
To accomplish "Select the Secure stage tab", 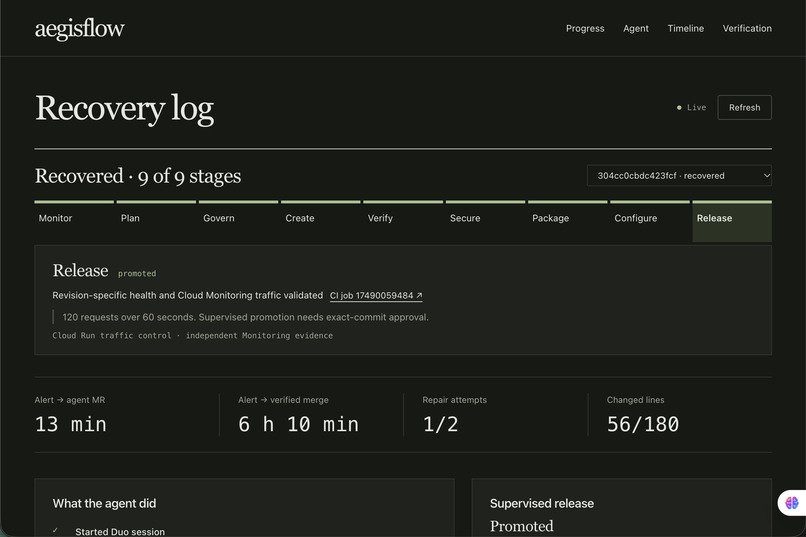I will (x=485, y=221).
